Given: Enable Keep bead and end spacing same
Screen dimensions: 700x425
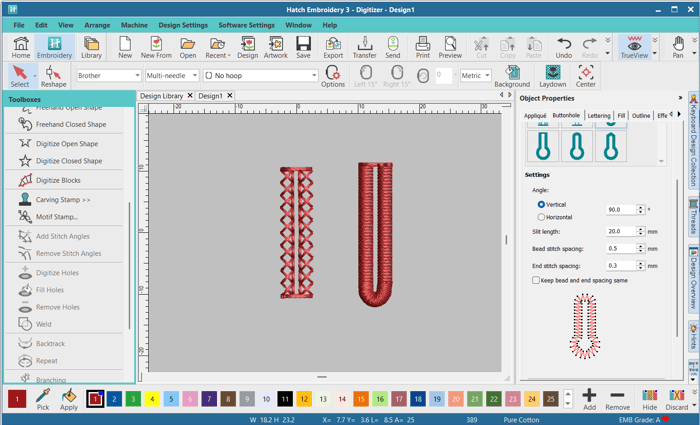Looking at the screenshot, I should tap(537, 281).
